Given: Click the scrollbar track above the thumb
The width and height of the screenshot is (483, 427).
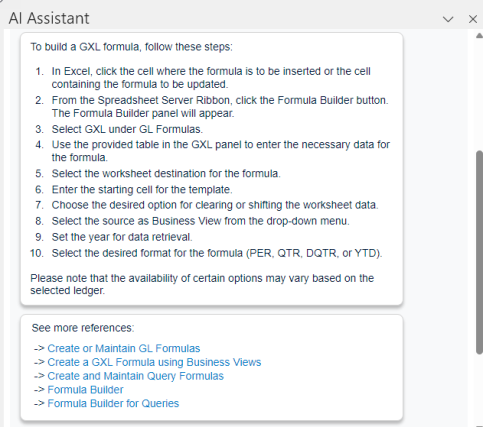Looking at the screenshot, I should click(479, 94).
